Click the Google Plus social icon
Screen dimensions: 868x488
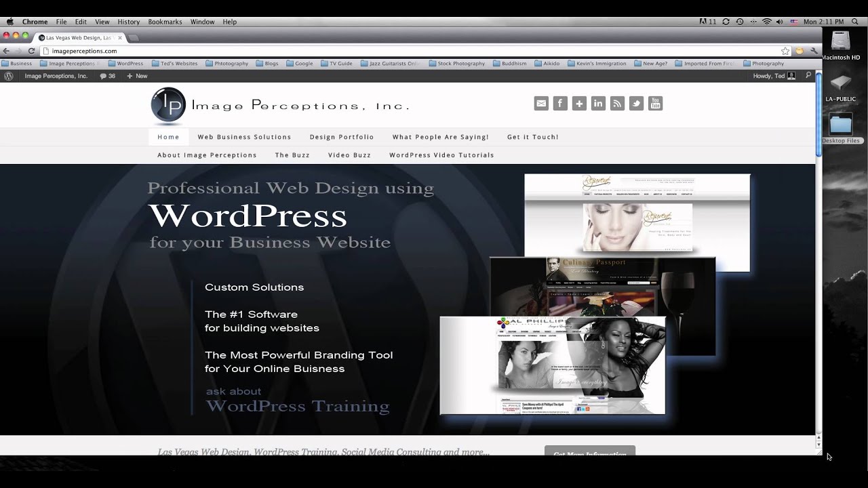tap(579, 103)
